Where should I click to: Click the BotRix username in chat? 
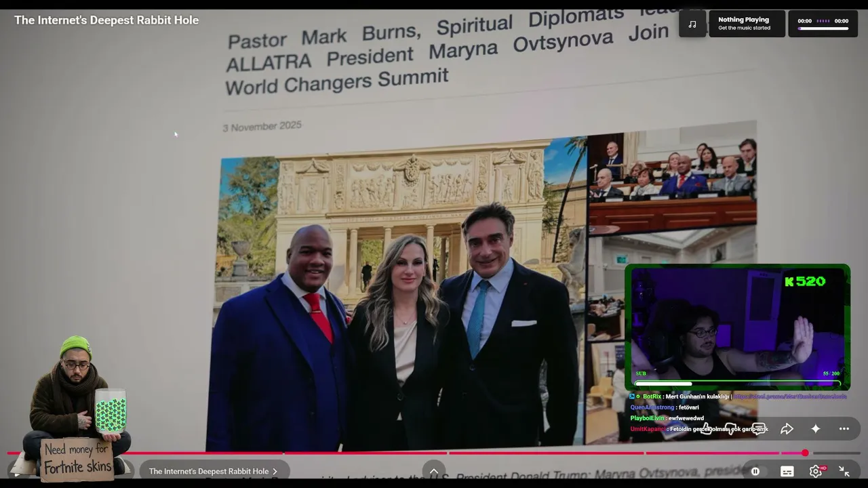[x=652, y=396]
